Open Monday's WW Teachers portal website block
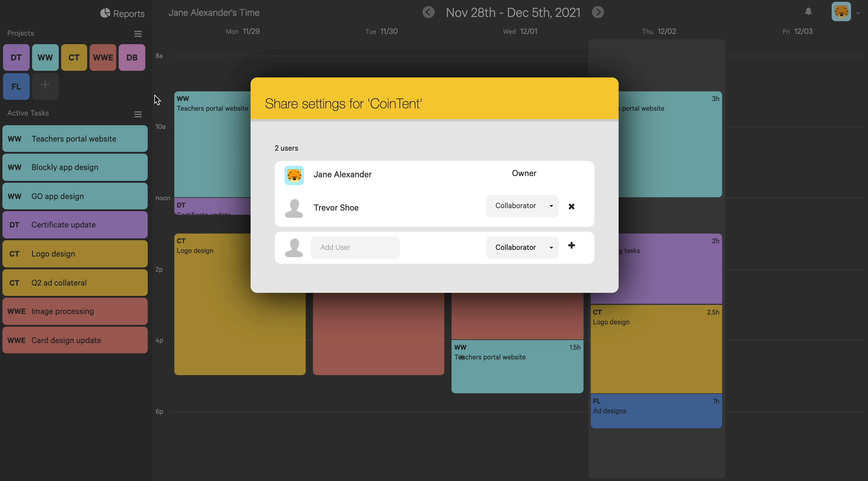This screenshot has width=868, height=481. (212, 145)
